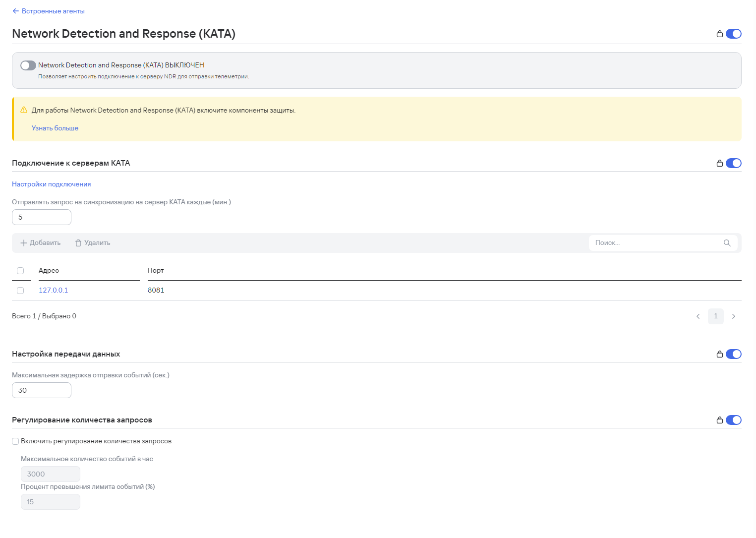Click port value 8081
This screenshot has height=538, width=756.
click(x=156, y=290)
